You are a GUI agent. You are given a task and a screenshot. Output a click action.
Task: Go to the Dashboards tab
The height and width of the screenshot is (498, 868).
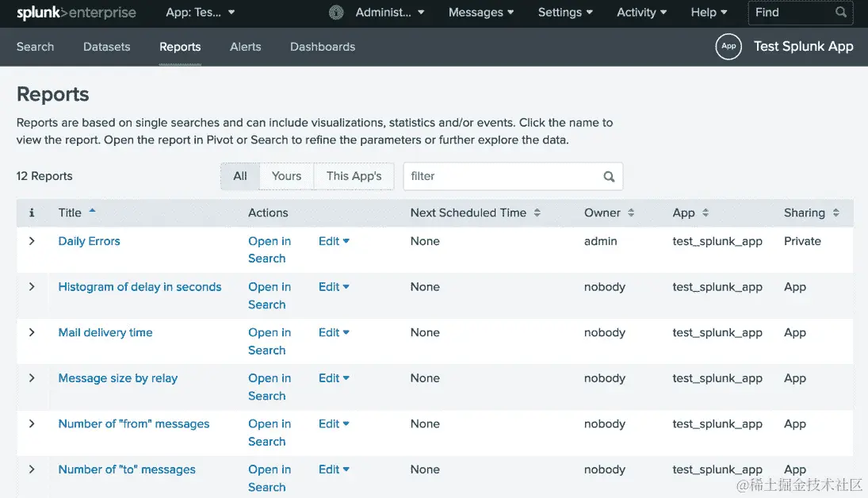click(323, 47)
